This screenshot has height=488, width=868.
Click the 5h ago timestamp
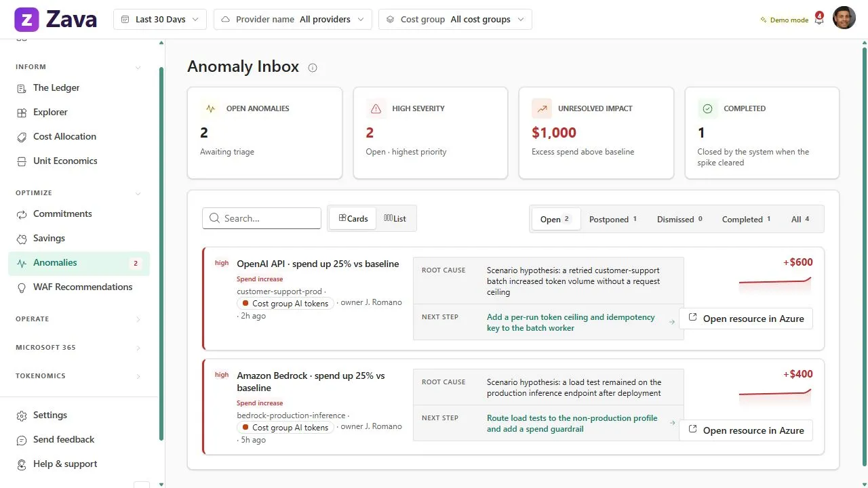tap(254, 441)
